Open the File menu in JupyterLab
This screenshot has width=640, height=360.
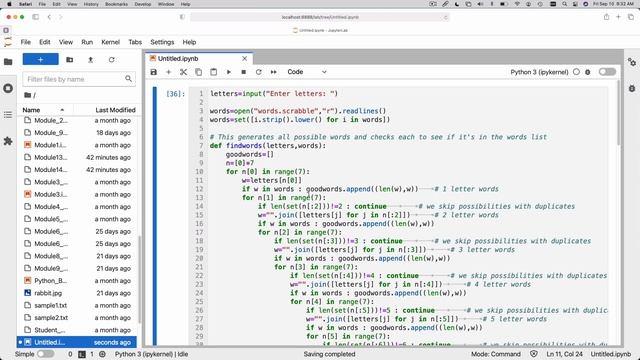coord(26,42)
